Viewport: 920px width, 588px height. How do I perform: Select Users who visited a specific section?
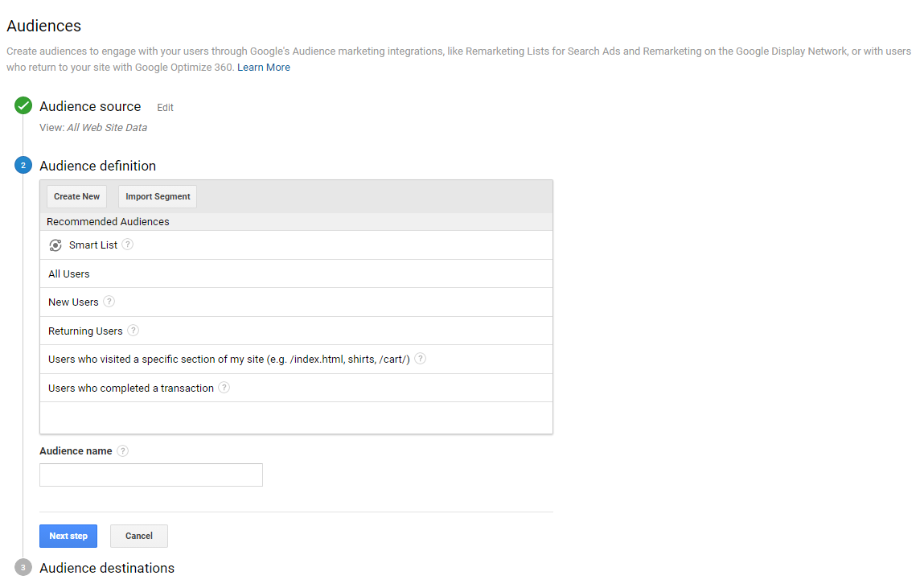click(229, 360)
